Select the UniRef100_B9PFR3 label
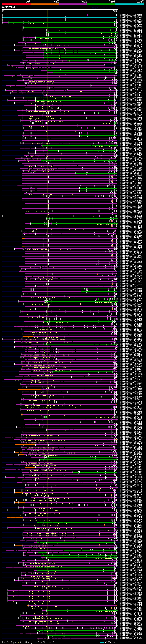Viewport: 146px width, 644px height. click(131, 146)
